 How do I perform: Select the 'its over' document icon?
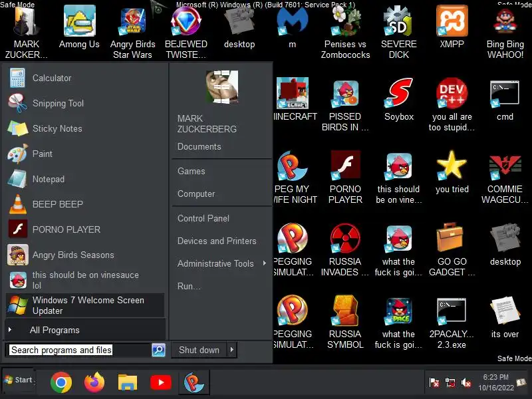click(x=505, y=317)
